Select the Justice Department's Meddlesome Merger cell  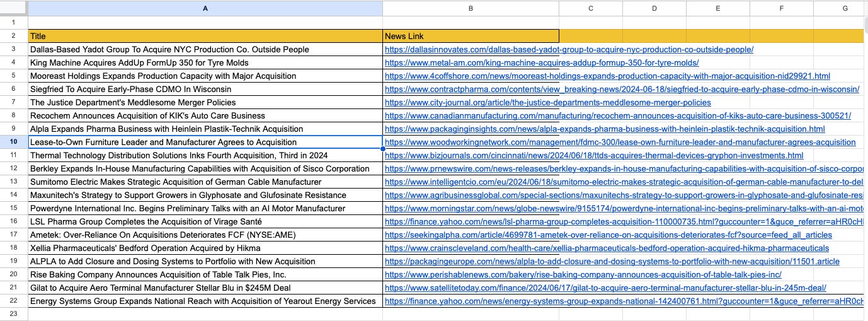[x=205, y=102]
